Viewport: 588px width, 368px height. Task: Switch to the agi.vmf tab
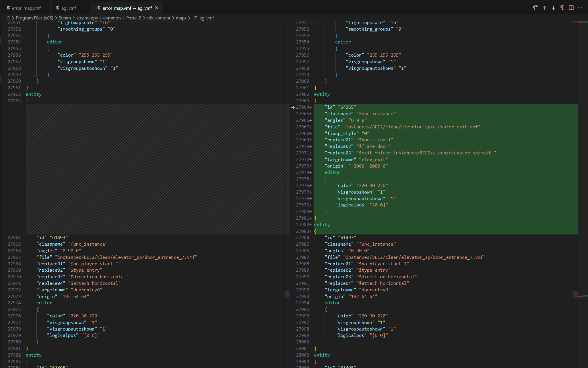coord(68,8)
